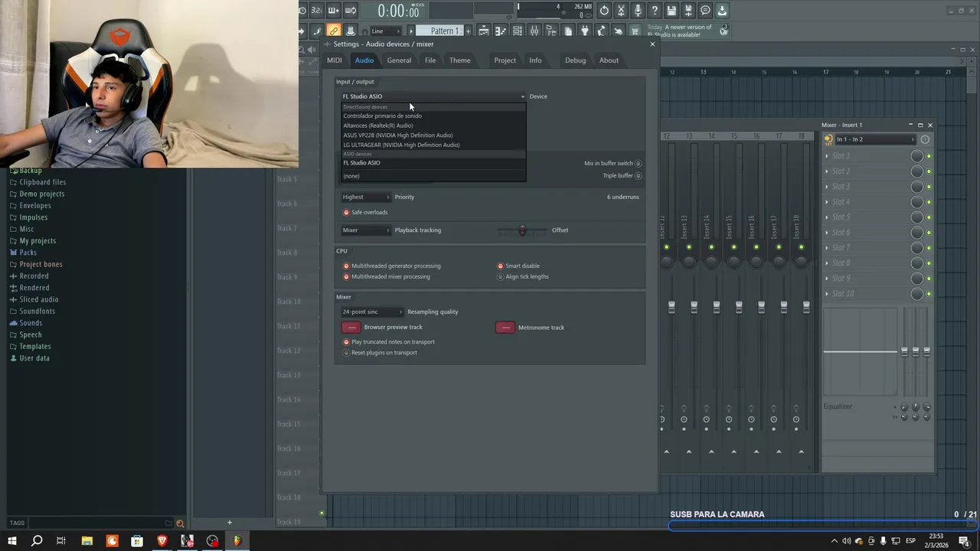Click the TAGS search input field
Viewport: 980px width, 551px height.
(100, 523)
